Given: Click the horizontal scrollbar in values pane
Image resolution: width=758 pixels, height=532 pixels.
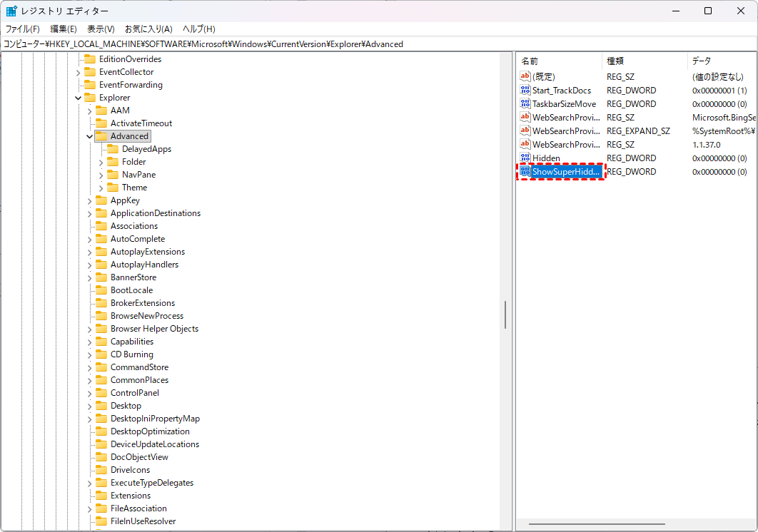Looking at the screenshot, I should pyautogui.click(x=597, y=526).
